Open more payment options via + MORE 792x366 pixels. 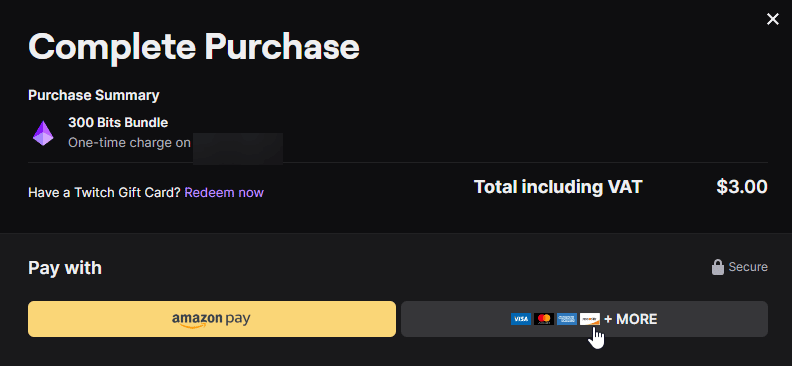[584, 319]
